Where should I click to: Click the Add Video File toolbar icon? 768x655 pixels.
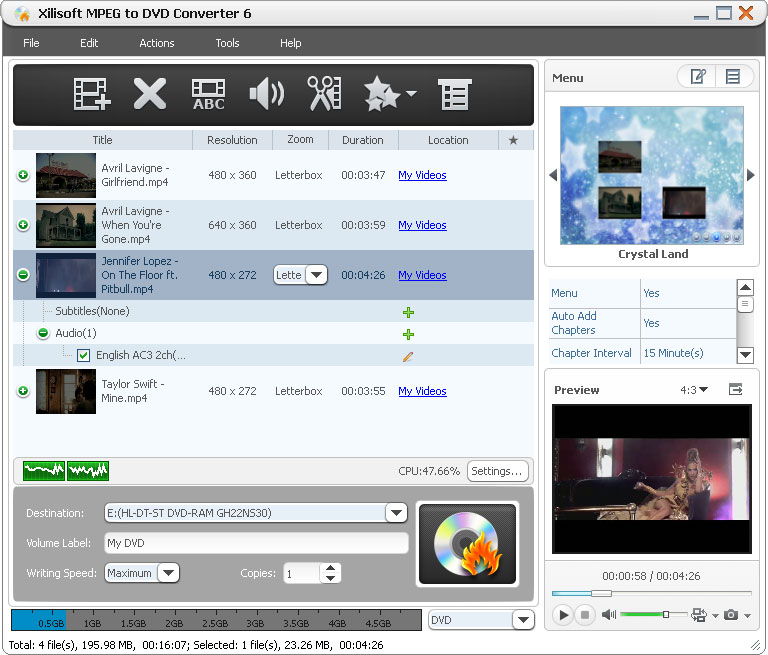click(x=92, y=94)
